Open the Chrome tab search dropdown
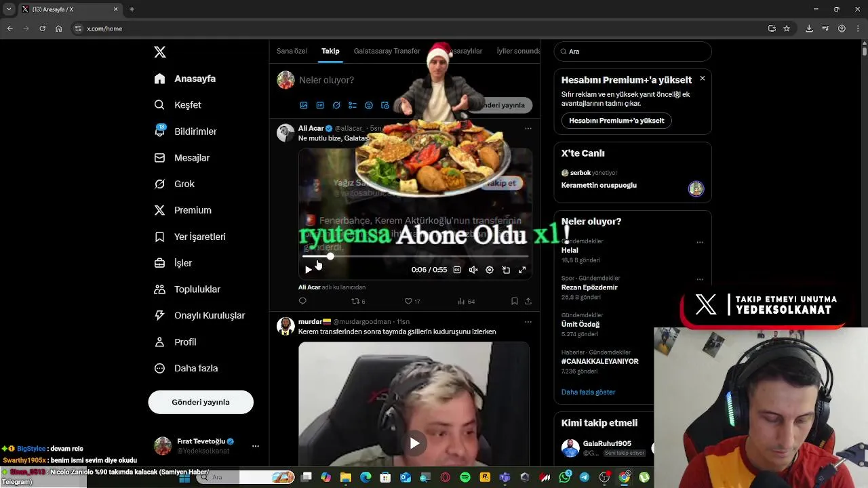 click(9, 9)
